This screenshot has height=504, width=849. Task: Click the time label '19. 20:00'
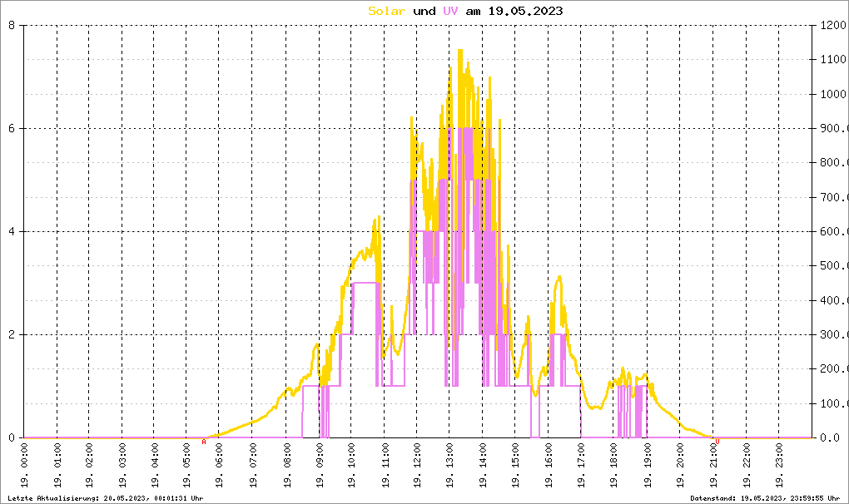[681, 466]
